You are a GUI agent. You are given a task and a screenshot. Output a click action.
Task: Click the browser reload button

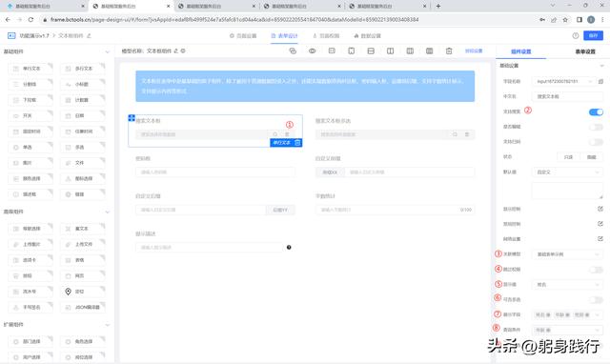(30, 19)
